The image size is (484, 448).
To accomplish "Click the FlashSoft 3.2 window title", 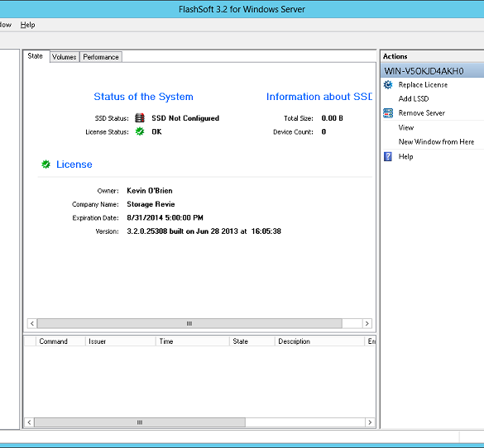I will (x=242, y=9).
